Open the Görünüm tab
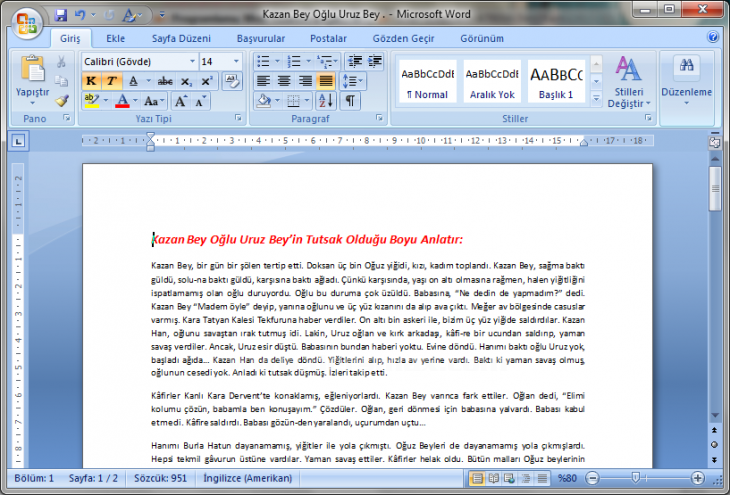The height and width of the screenshot is (495, 730). 482,38
